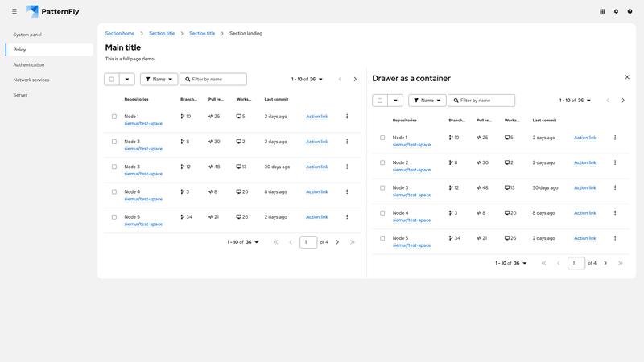Click Action link for Node 1 in main table
Viewport: 644px width, 362px height.
click(x=316, y=117)
